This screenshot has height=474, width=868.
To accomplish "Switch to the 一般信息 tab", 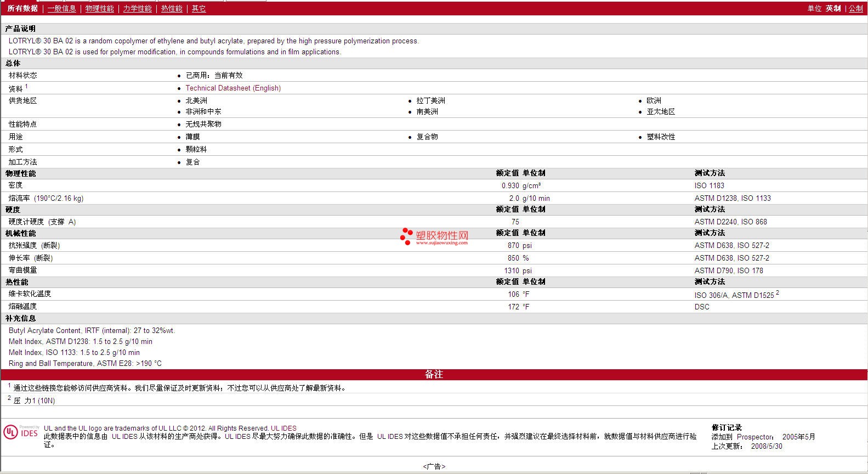I will [x=62, y=9].
